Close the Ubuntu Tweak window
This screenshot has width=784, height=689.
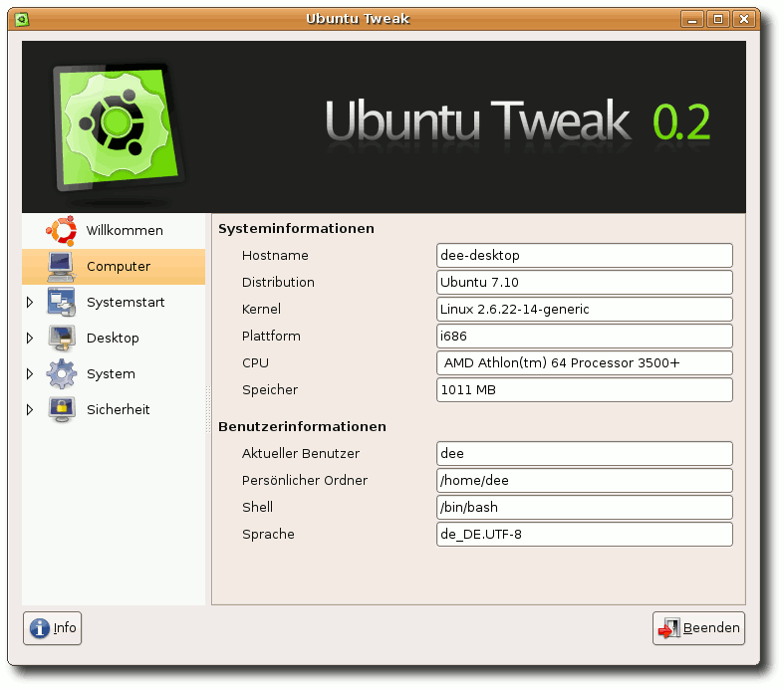point(744,20)
